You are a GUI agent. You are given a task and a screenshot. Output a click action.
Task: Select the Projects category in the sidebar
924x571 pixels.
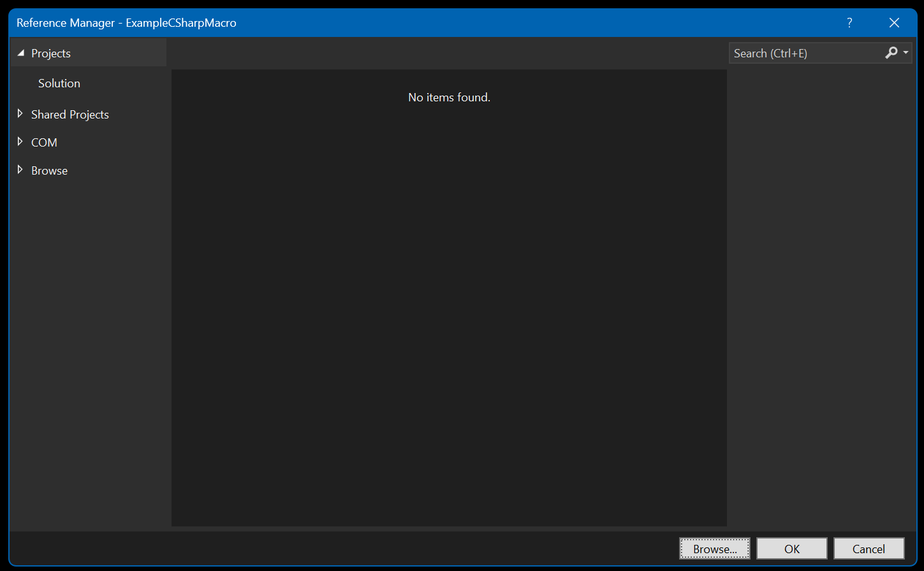tap(51, 53)
